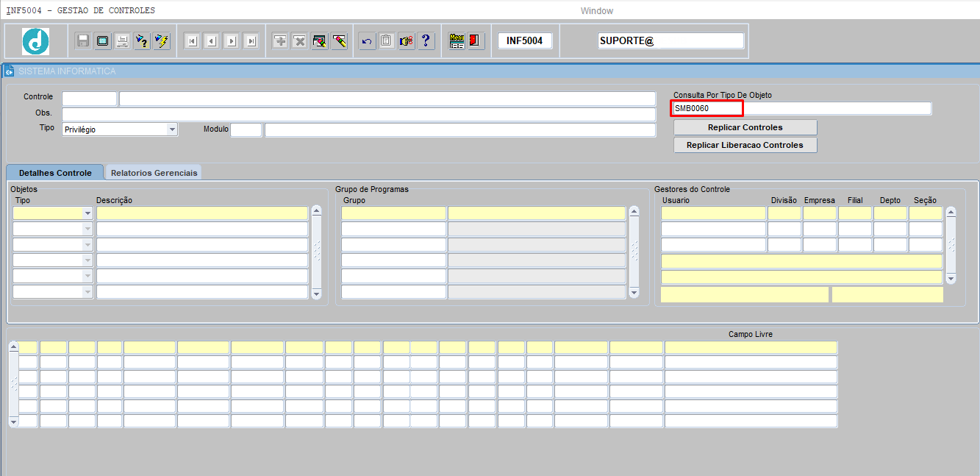Go to the next record arrow
980x476 pixels.
coord(231,41)
